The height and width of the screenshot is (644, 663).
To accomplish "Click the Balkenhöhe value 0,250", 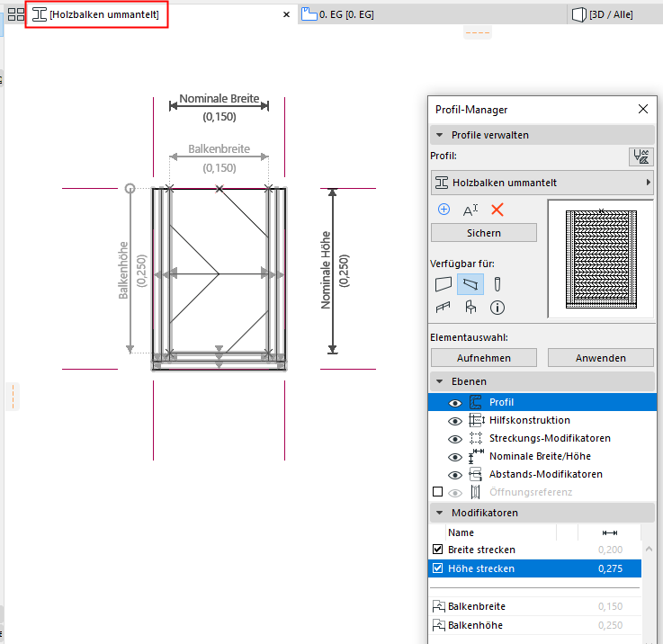I will (x=610, y=625).
